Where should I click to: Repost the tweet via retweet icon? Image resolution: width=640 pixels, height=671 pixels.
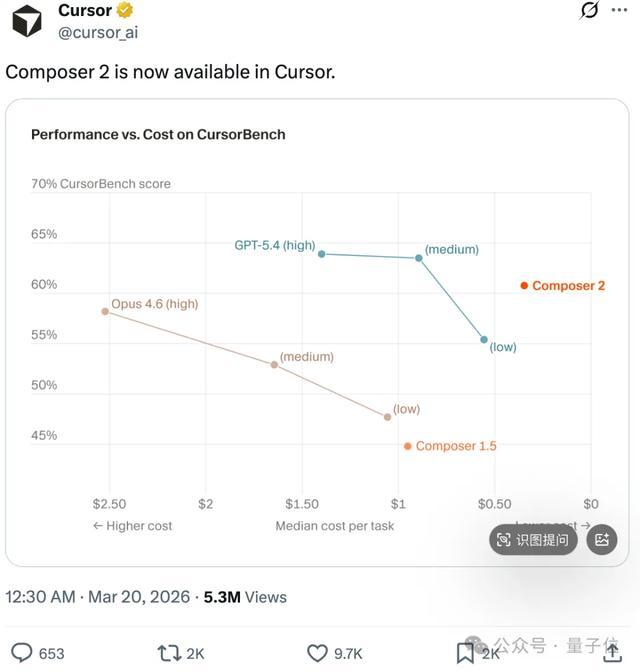(x=169, y=653)
